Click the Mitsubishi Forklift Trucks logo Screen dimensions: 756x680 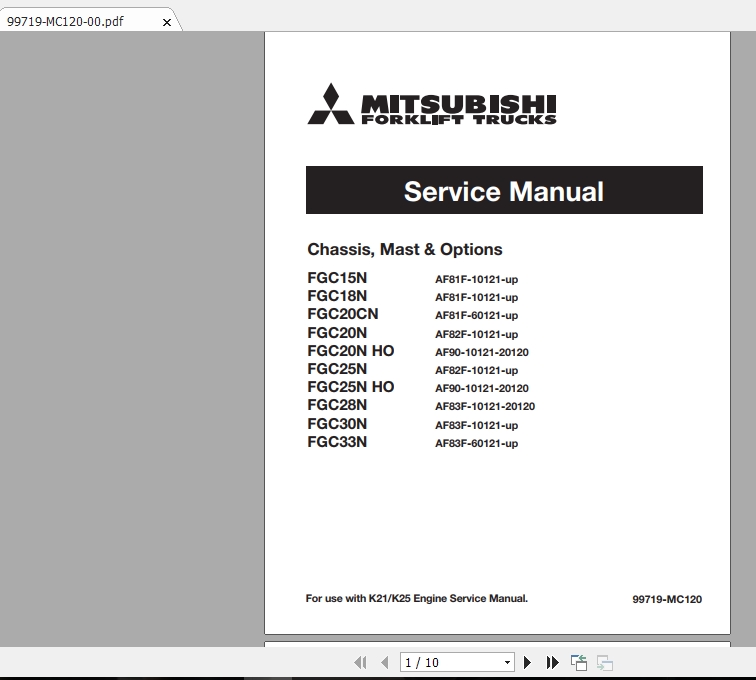click(432, 104)
